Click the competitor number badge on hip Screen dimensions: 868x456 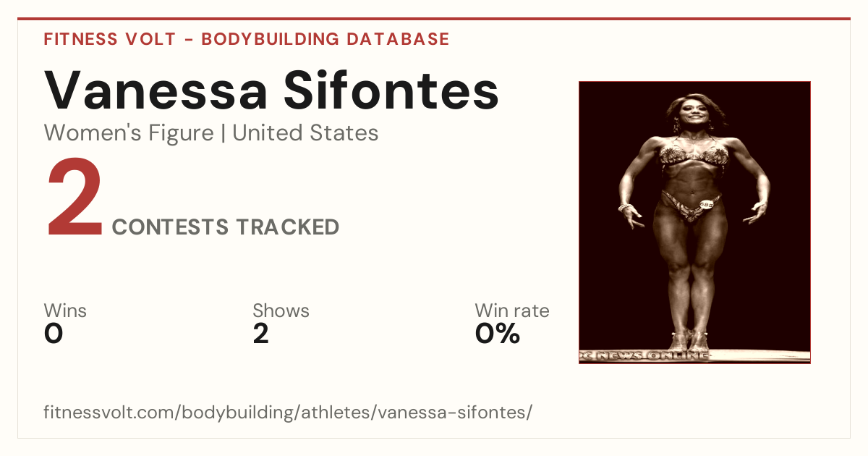pyautogui.click(x=707, y=205)
